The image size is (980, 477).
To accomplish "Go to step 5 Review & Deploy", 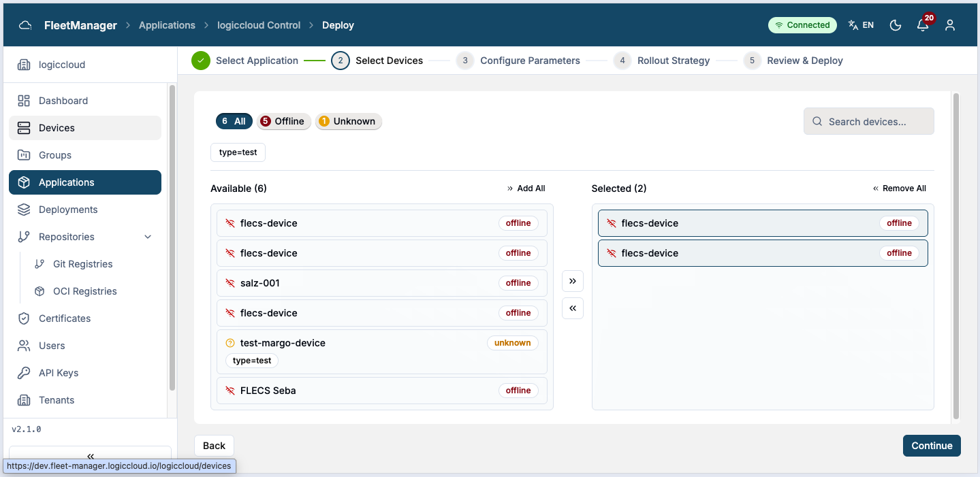I will 793,61.
